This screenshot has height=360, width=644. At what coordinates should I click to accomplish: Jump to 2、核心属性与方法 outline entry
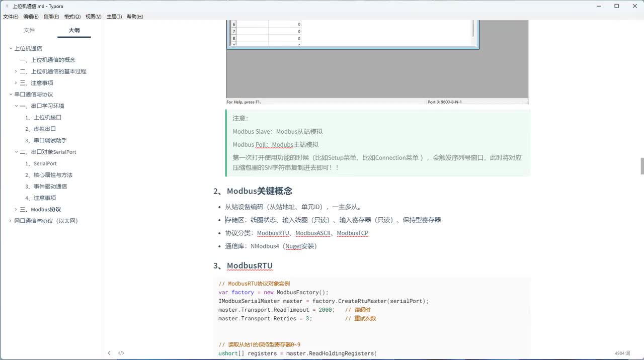49,175
